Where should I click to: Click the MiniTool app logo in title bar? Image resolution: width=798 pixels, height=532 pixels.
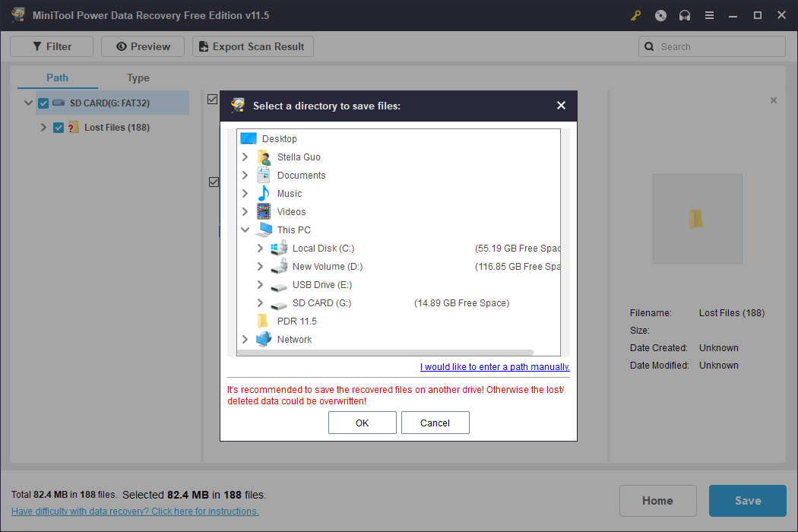click(19, 15)
